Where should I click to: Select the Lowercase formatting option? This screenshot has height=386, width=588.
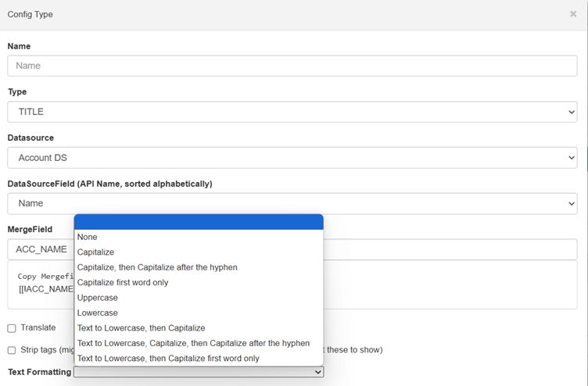coord(98,313)
